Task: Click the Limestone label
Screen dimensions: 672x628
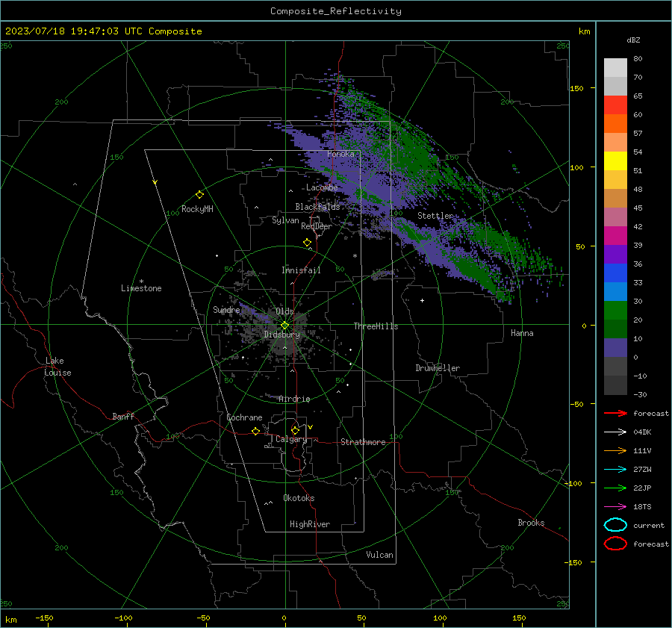Action: coord(141,288)
